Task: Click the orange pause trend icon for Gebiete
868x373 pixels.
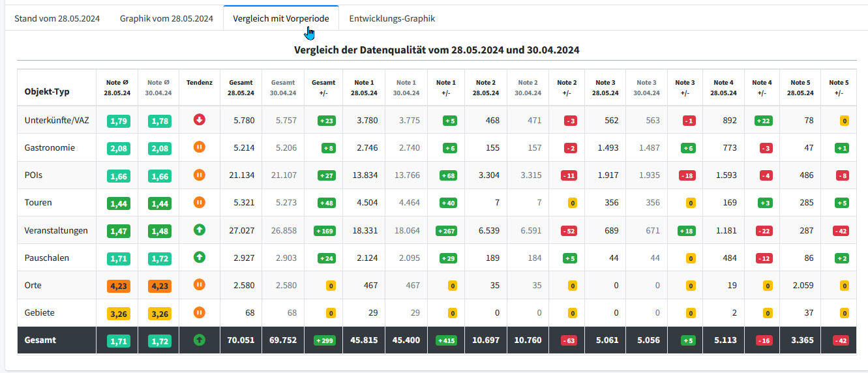Action: 200,312
